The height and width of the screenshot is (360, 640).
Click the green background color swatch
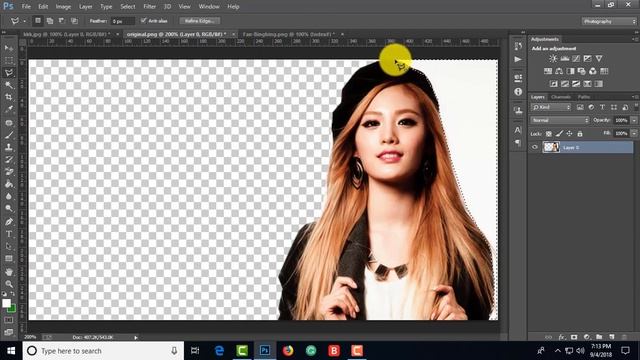12,309
